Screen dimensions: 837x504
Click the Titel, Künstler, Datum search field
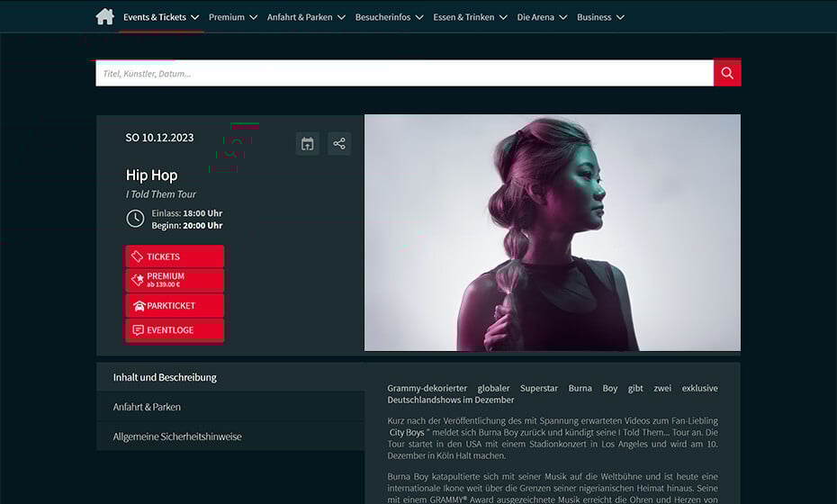click(405, 73)
